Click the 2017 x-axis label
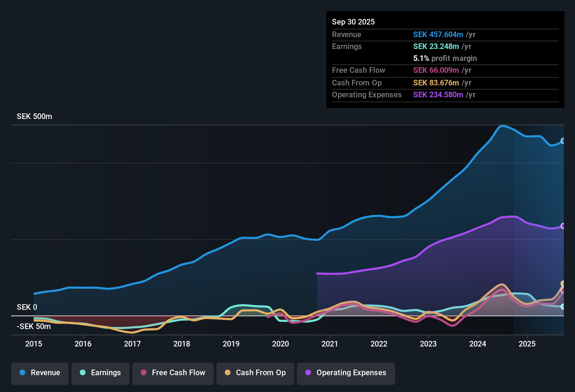 (132, 344)
